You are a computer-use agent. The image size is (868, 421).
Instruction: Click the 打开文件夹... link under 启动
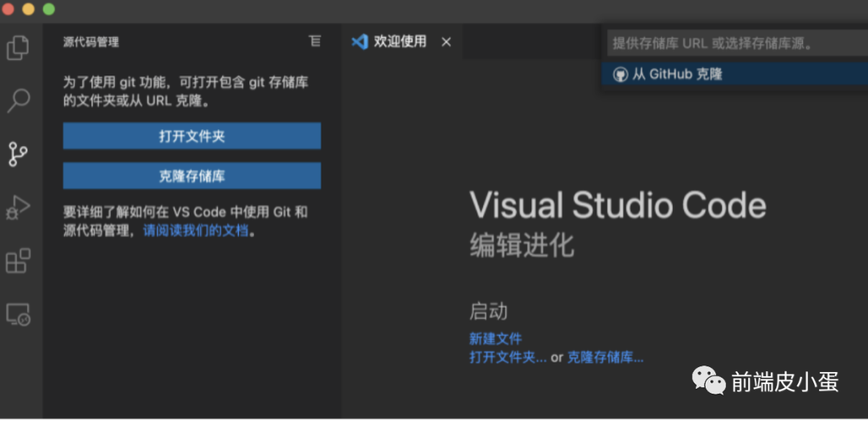508,358
